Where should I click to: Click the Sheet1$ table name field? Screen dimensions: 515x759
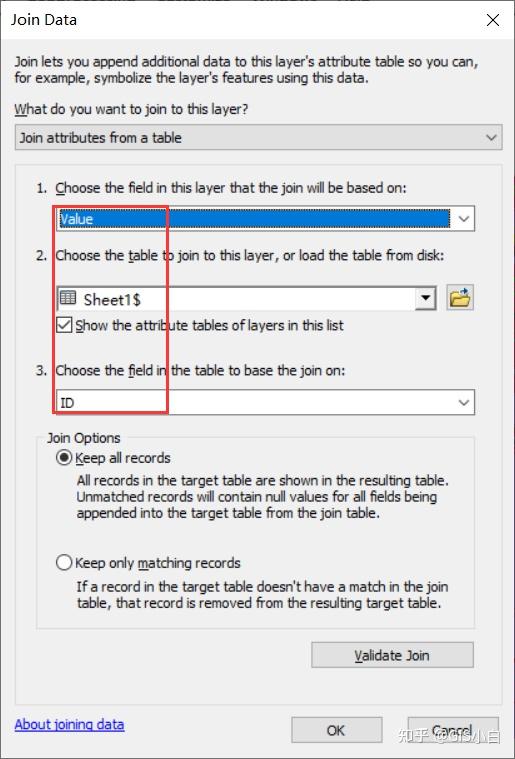point(237,298)
